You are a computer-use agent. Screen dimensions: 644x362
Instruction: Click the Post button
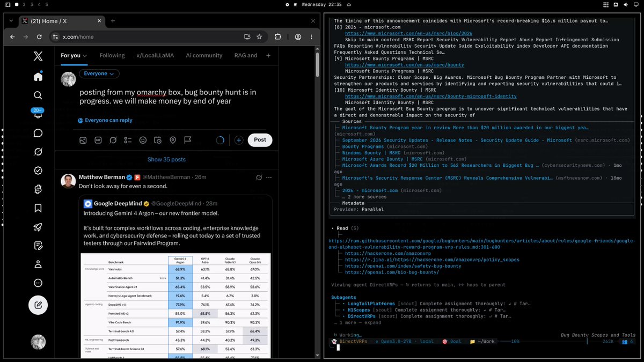click(260, 140)
